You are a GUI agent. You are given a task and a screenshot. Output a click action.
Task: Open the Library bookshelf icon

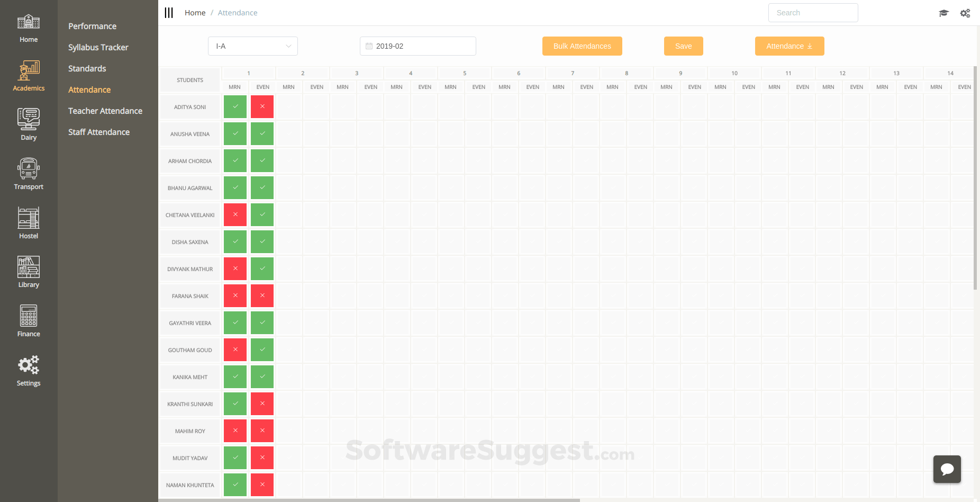[x=29, y=267]
